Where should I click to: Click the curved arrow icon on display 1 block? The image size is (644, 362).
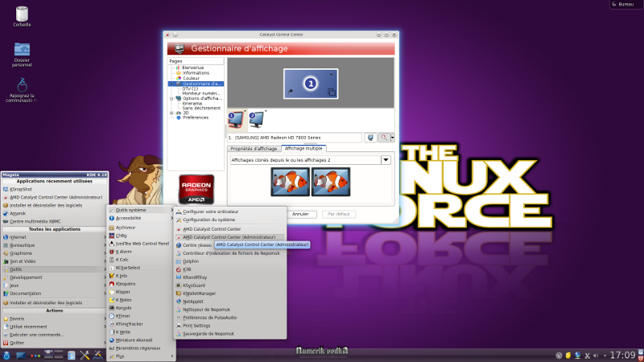(x=291, y=92)
